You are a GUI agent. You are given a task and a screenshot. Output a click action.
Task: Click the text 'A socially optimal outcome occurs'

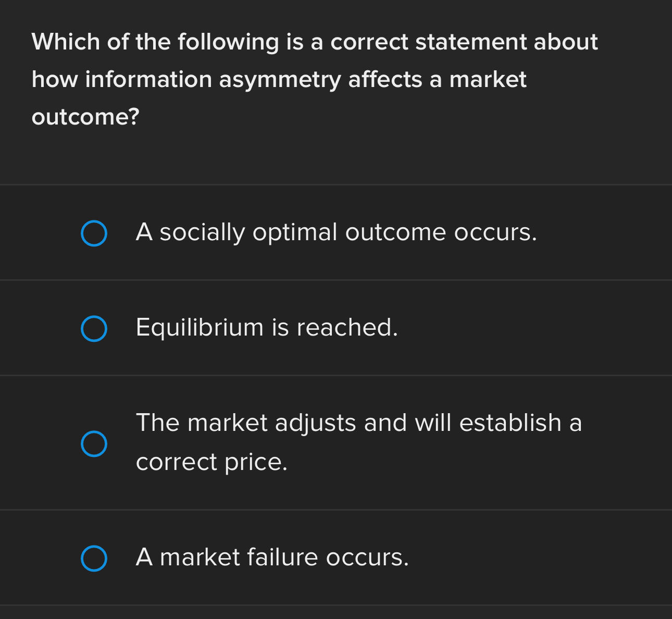click(x=336, y=233)
